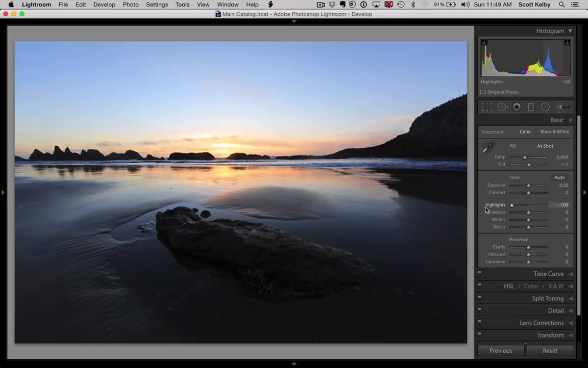Collapse the Basic panel

570,120
